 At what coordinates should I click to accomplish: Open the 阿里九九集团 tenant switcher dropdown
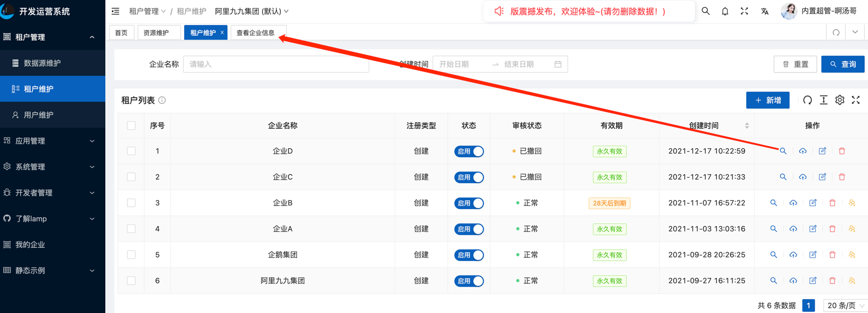pos(252,11)
